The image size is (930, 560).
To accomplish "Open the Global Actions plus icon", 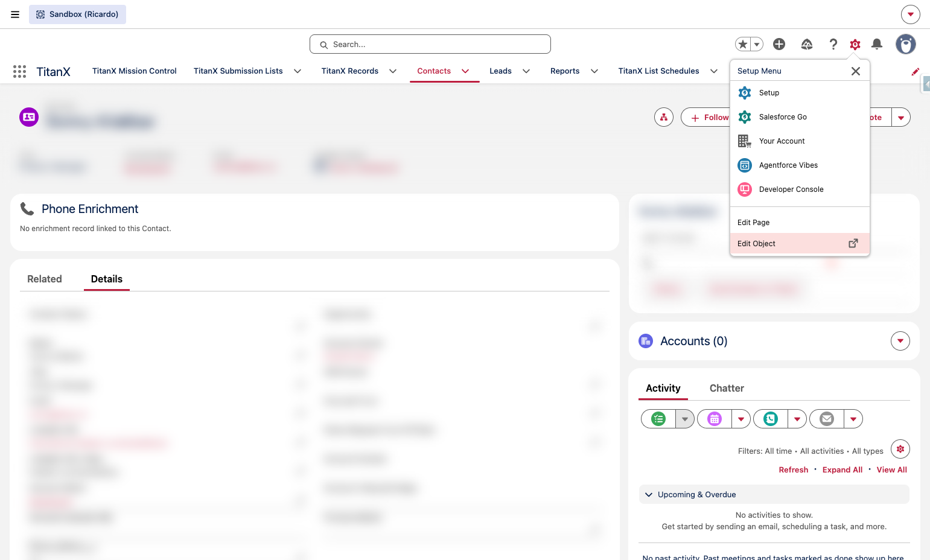I will point(779,44).
